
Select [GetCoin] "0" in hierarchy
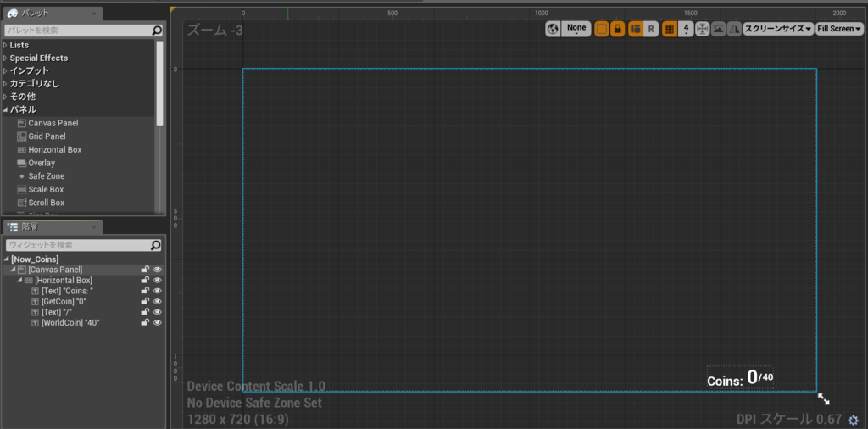pyautogui.click(x=64, y=301)
